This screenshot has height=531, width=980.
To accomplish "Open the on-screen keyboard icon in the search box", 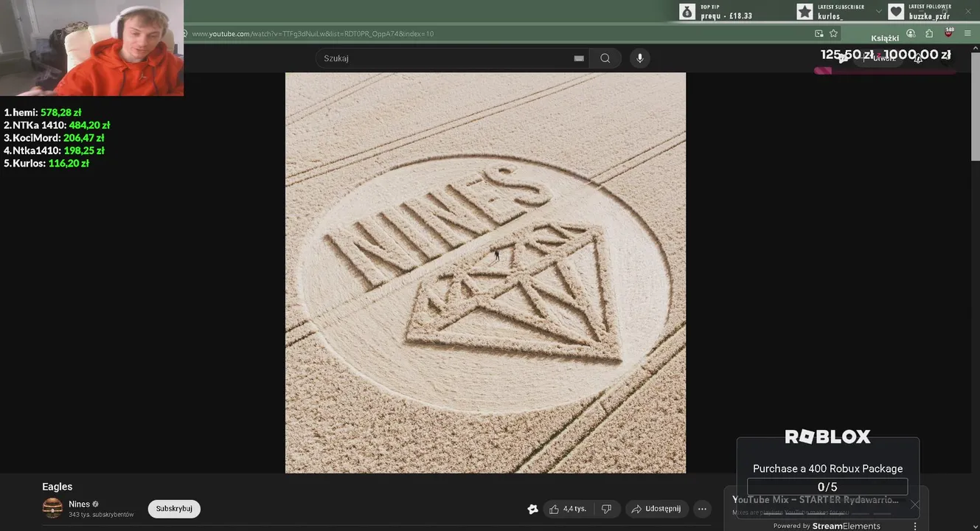I will [579, 58].
